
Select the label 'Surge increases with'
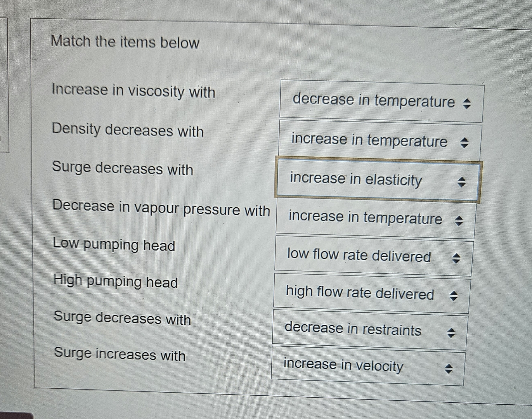click(119, 355)
